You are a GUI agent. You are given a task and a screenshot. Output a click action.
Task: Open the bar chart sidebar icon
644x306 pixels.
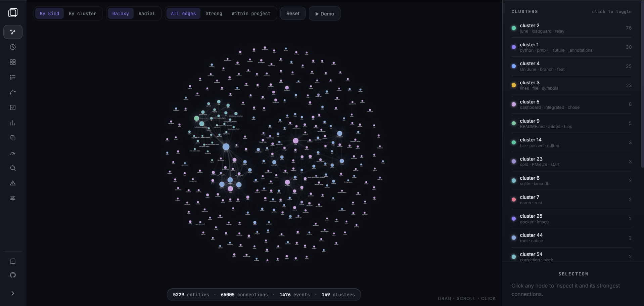(x=13, y=123)
